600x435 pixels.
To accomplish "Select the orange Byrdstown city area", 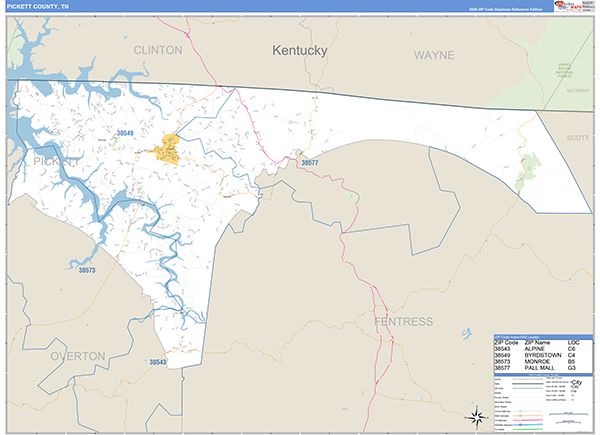I will (x=167, y=150).
